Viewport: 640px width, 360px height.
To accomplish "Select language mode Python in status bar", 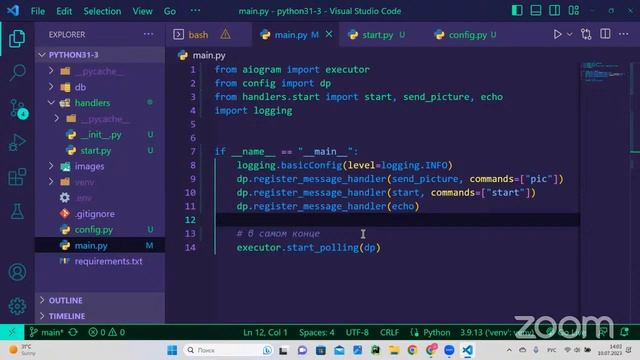I will [436, 332].
